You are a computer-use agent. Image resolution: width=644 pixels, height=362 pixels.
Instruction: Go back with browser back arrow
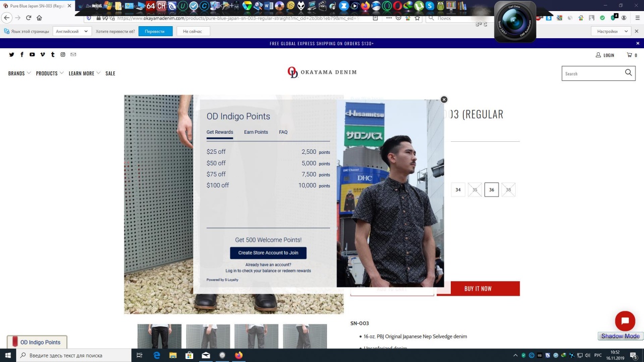click(x=7, y=18)
